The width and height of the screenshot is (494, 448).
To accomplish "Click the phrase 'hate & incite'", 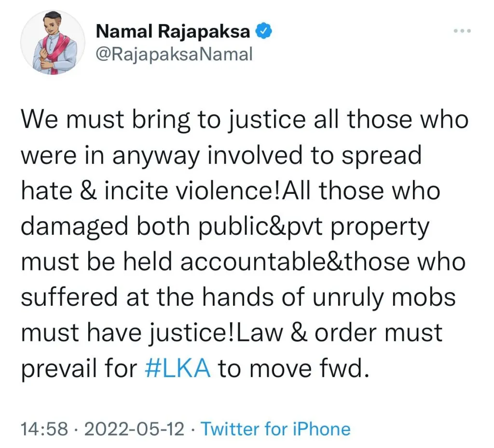I will (x=94, y=191).
